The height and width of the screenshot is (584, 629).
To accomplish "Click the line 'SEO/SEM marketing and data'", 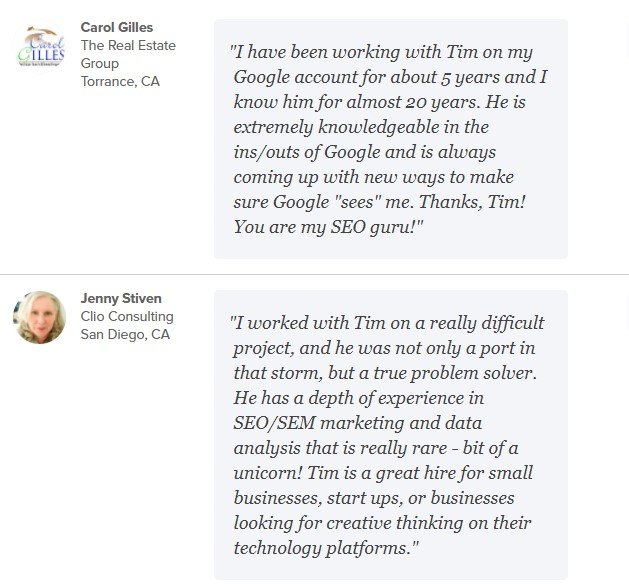I will (358, 423).
